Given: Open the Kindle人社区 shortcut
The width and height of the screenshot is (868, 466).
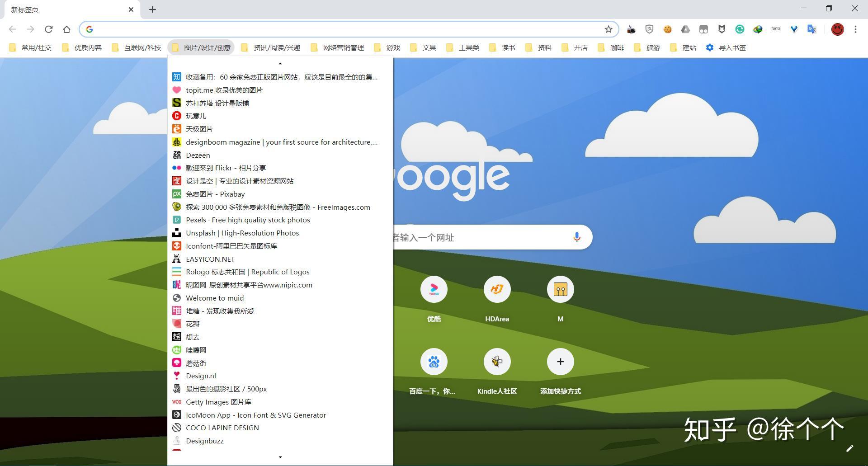Looking at the screenshot, I should [x=497, y=371].
